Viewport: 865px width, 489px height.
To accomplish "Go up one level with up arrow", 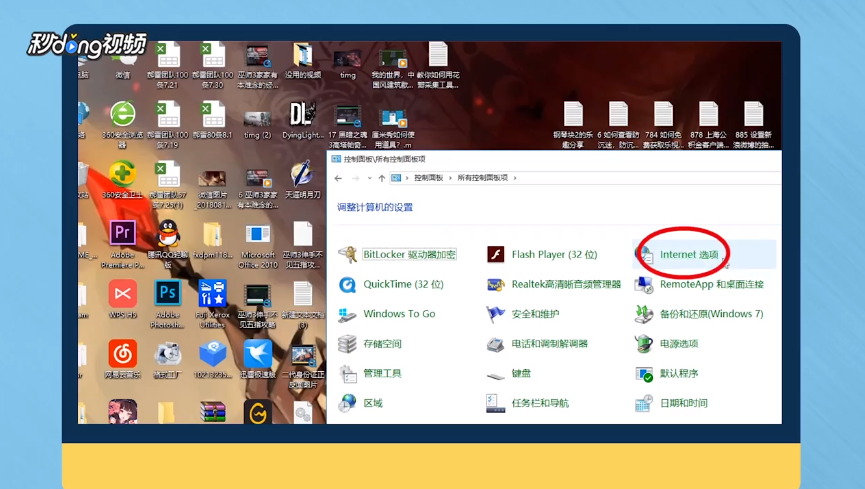I will pos(382,178).
